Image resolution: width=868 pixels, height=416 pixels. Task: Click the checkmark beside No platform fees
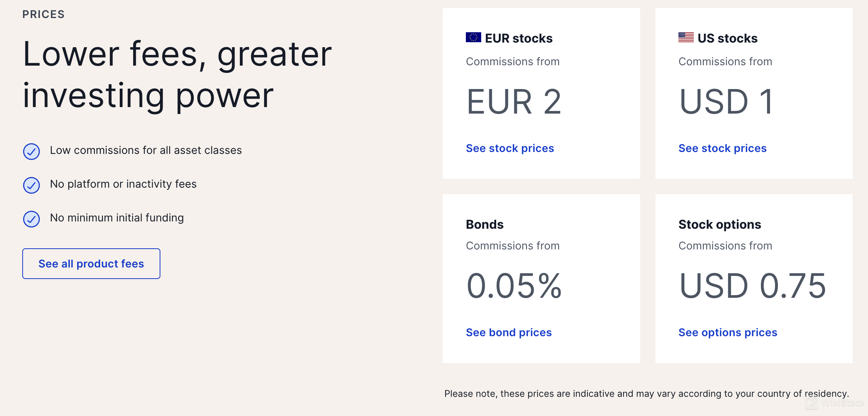tap(31, 185)
